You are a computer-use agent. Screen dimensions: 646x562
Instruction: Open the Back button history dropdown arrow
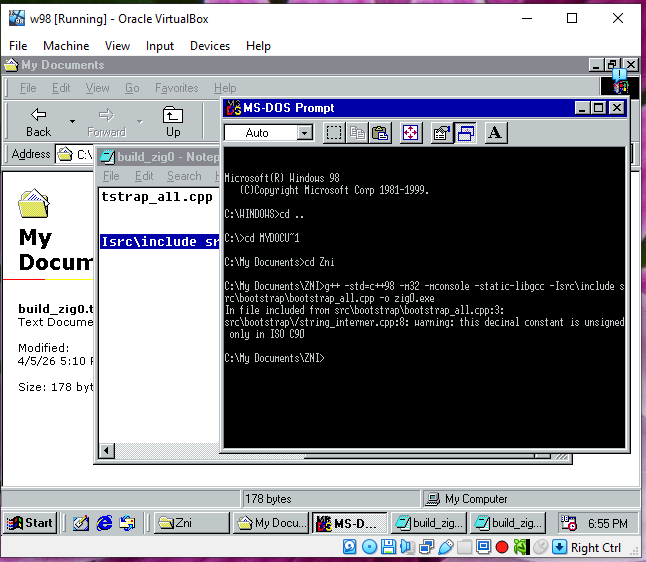click(72, 122)
